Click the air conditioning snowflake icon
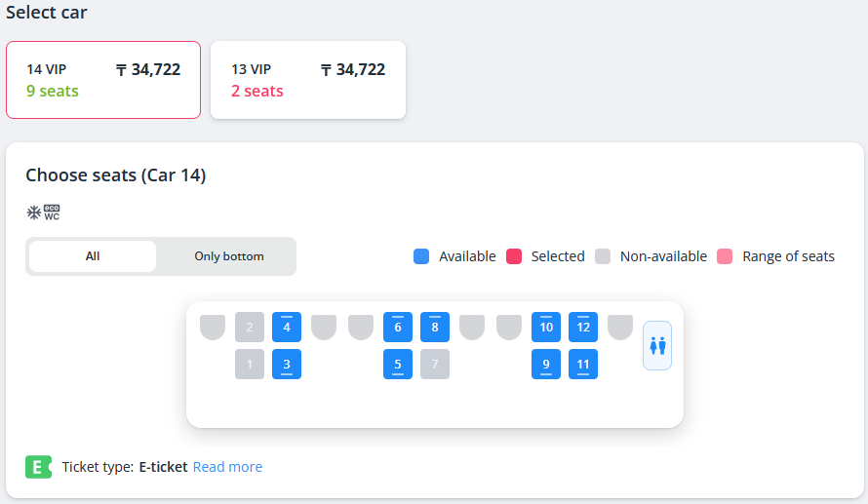The image size is (868, 504). pos(33,213)
